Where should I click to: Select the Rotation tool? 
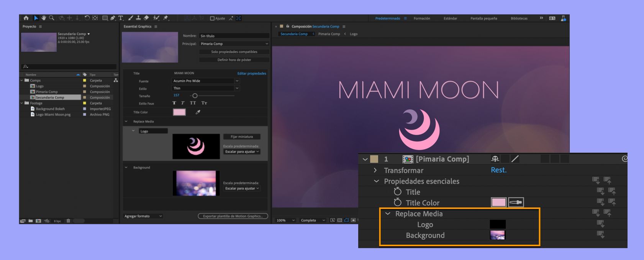coord(87,18)
